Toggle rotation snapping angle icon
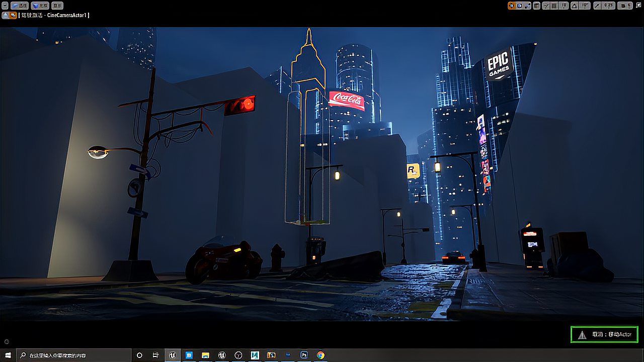Screen dimensions: 644x362 tap(574, 6)
